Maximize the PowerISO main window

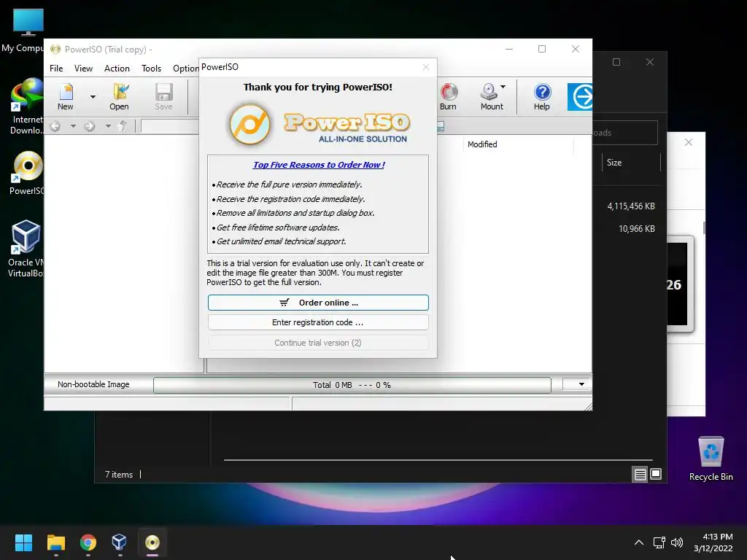pyautogui.click(x=542, y=49)
